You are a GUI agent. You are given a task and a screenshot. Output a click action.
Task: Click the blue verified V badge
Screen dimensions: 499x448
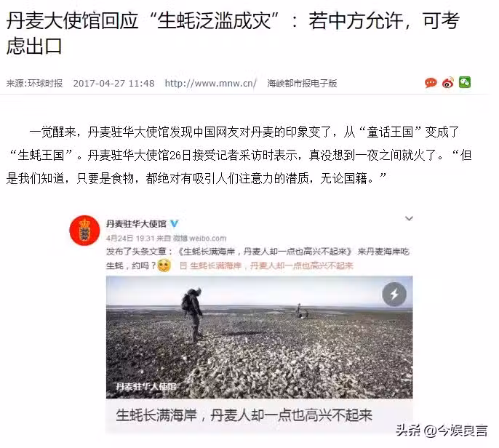pyautogui.click(x=175, y=224)
